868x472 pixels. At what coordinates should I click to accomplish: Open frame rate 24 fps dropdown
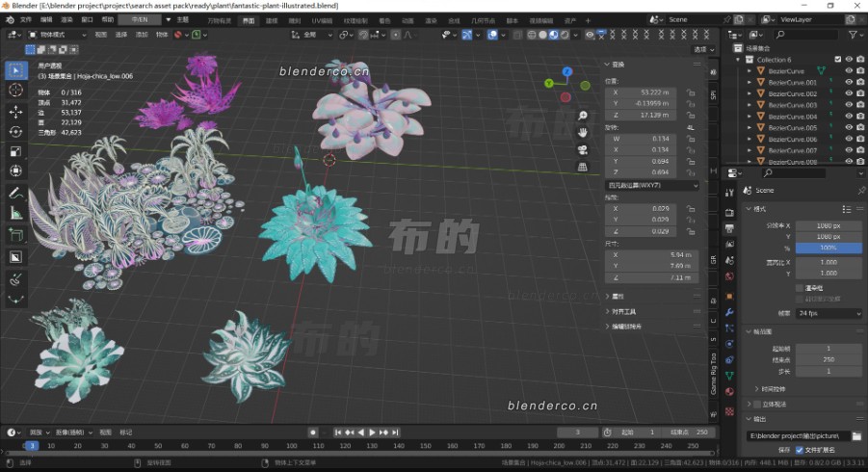[829, 313]
